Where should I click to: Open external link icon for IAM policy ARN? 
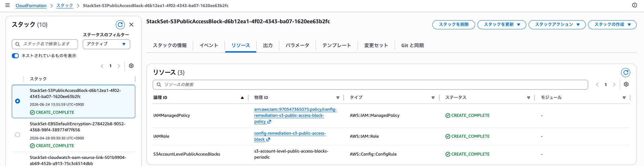[x=269, y=122]
